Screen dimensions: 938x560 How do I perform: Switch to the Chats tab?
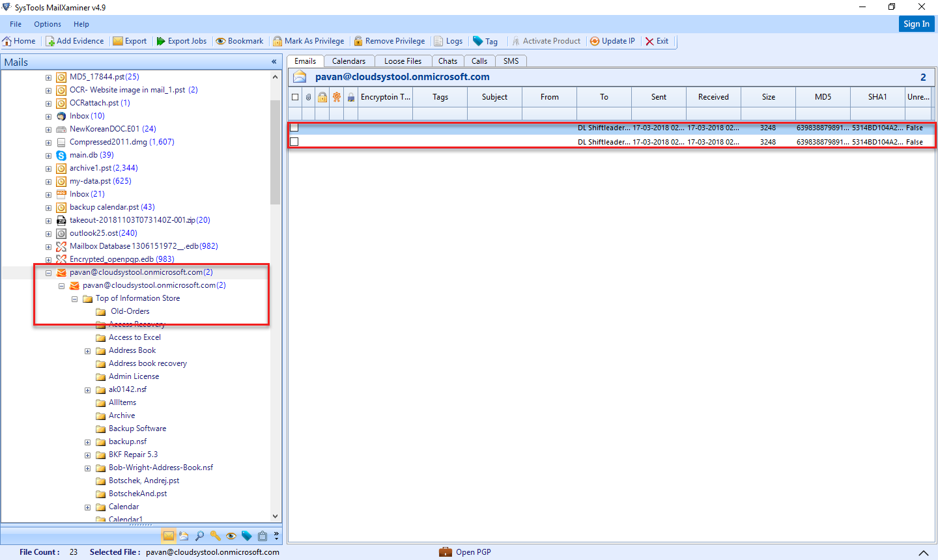(448, 61)
